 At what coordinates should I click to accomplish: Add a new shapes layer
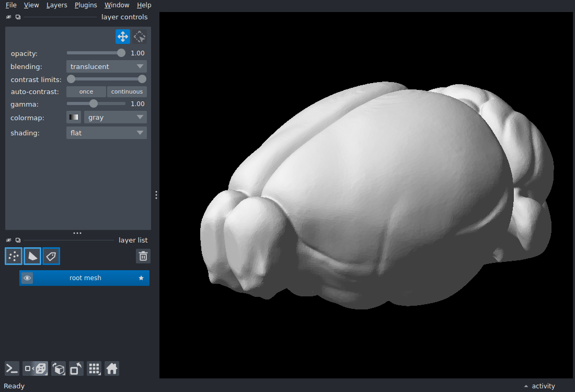32,256
